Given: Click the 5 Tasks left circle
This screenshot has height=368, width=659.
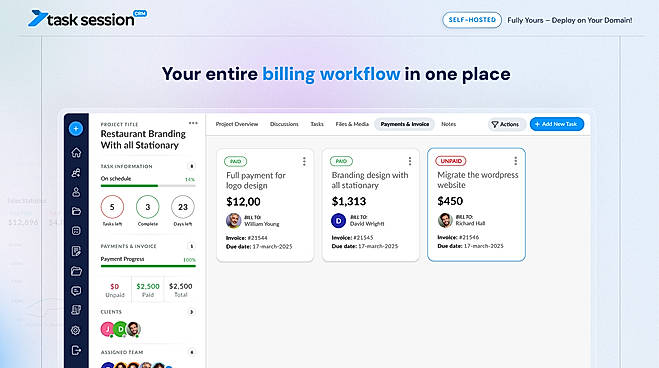Looking at the screenshot, I should (x=112, y=207).
